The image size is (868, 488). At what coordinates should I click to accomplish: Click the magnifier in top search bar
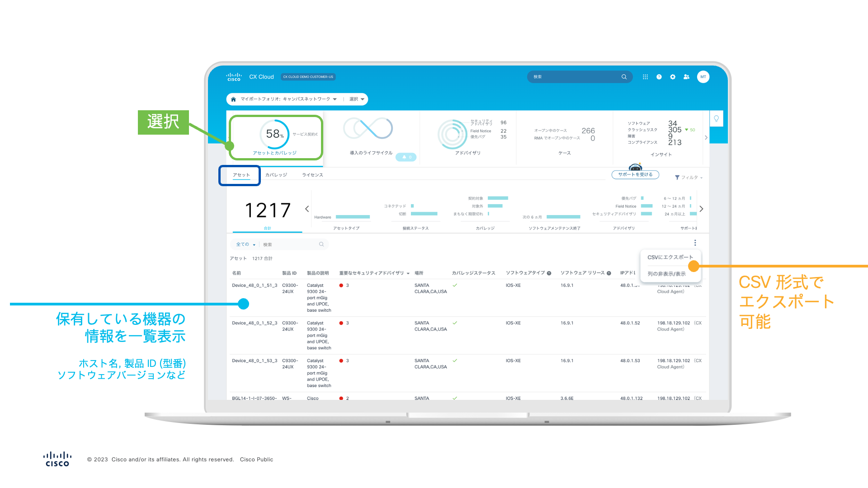pos(624,77)
